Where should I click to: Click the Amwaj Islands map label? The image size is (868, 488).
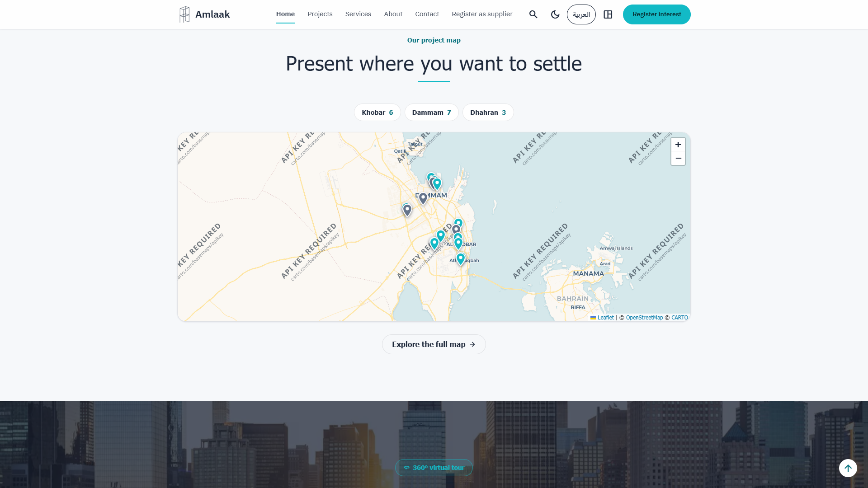(x=616, y=248)
